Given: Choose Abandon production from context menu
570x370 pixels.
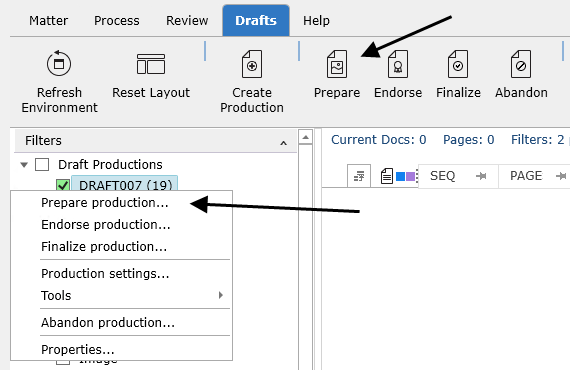Looking at the screenshot, I should (122, 323).
